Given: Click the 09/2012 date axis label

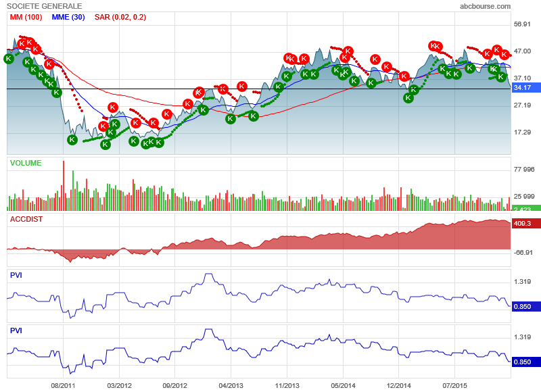Looking at the screenshot, I should 175,385.
